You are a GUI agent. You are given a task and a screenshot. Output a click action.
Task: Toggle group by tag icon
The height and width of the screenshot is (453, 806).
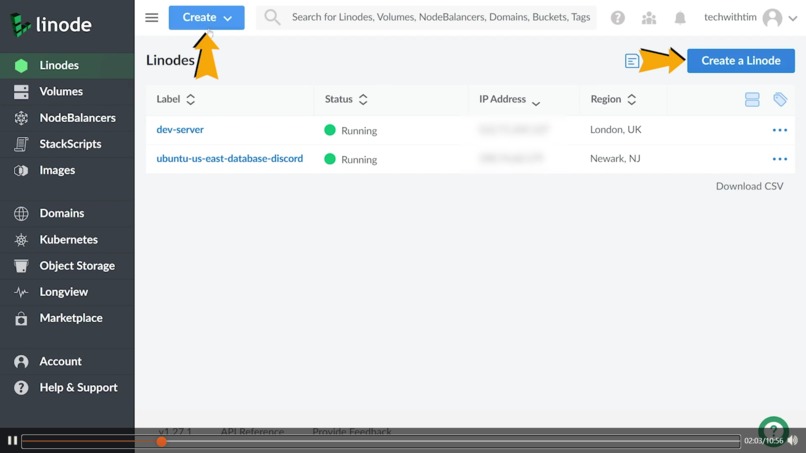point(780,99)
